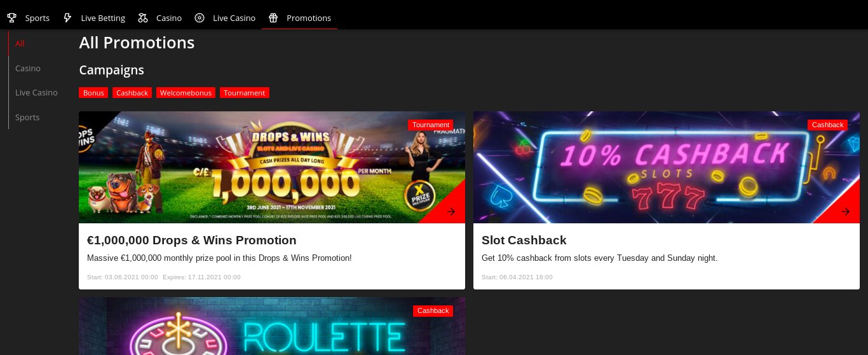Filter campaigns by Cashback tag
Screen dimensions: 868x355
(x=132, y=93)
